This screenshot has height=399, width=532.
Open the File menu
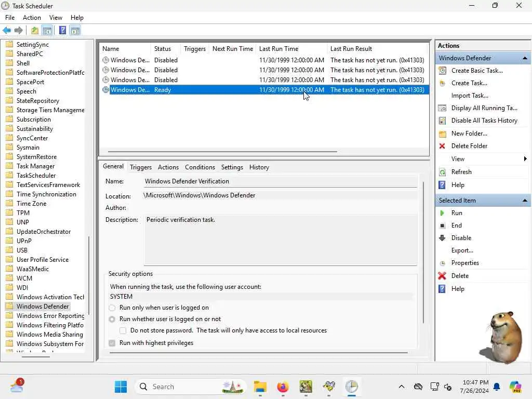(10, 18)
